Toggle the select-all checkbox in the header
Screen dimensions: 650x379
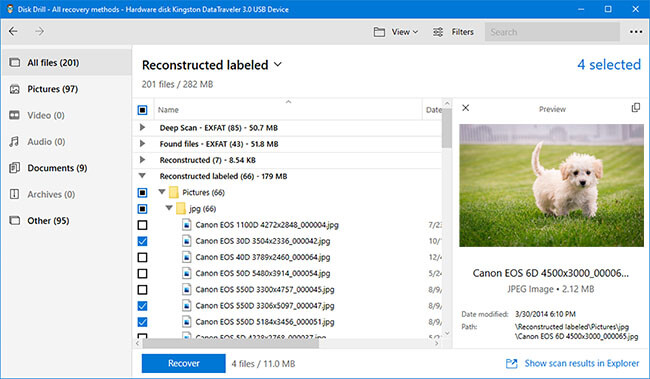coord(142,110)
